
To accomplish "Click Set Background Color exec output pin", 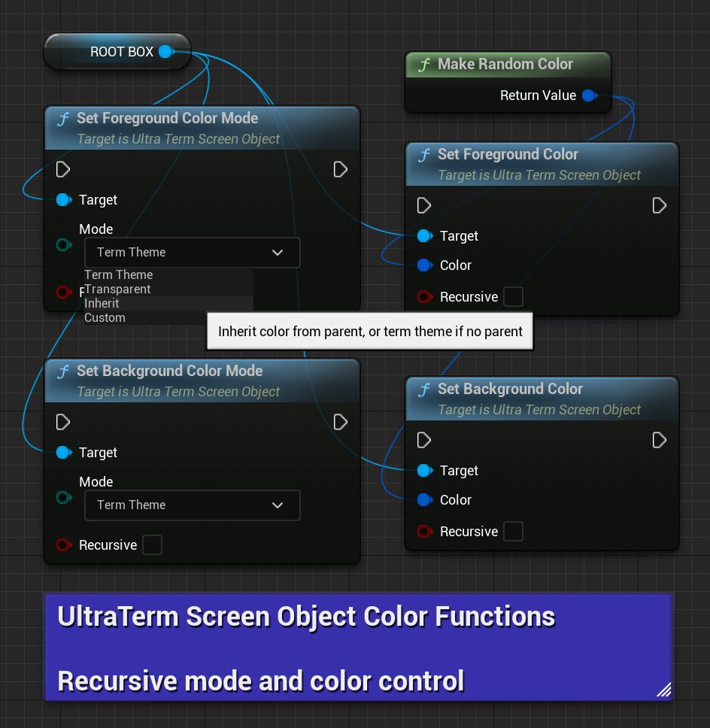I will point(660,440).
